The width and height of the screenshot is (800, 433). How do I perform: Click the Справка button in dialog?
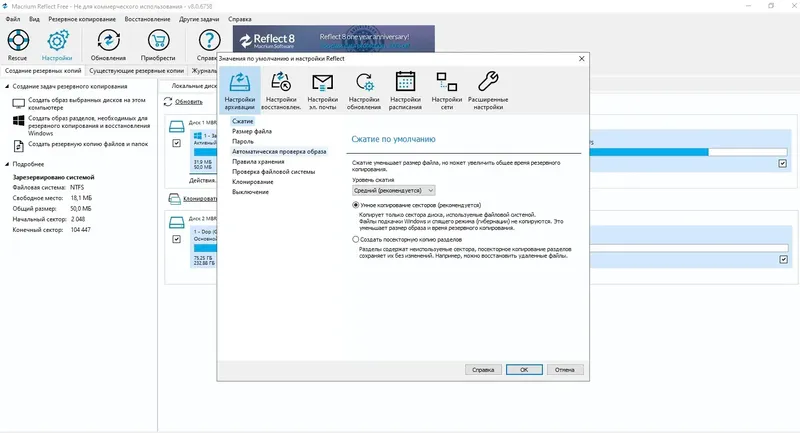[483, 370]
